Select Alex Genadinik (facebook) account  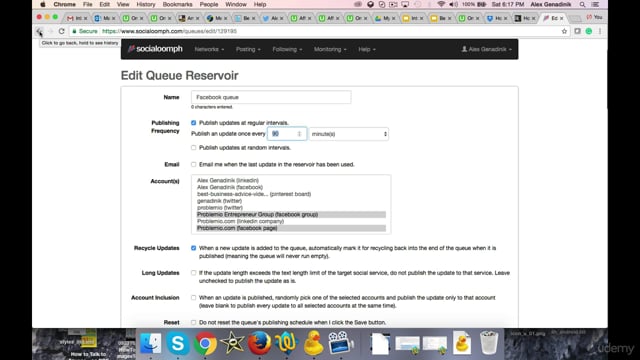point(230,187)
